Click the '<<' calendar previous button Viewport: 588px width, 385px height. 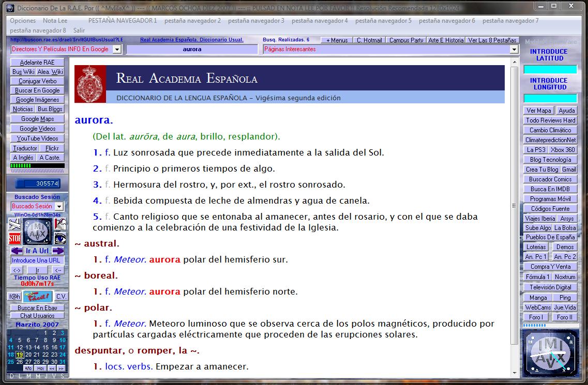coord(52,368)
